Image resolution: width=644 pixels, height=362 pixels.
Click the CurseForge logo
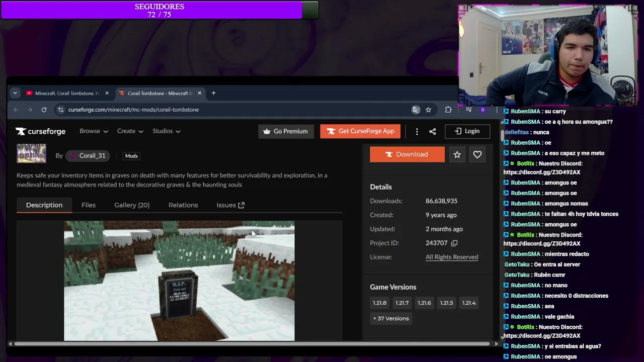pyautogui.click(x=40, y=131)
